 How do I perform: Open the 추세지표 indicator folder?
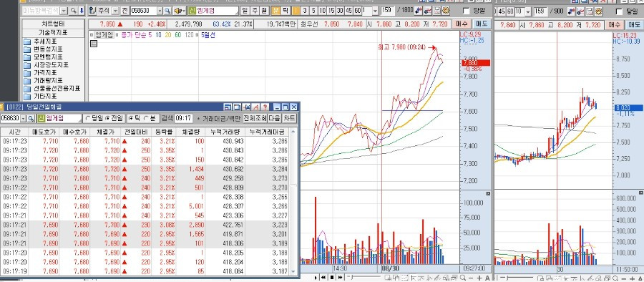[x=40, y=42]
